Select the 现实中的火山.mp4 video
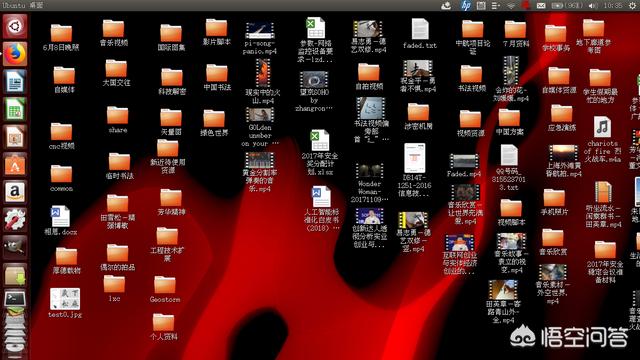 pyautogui.click(x=262, y=81)
